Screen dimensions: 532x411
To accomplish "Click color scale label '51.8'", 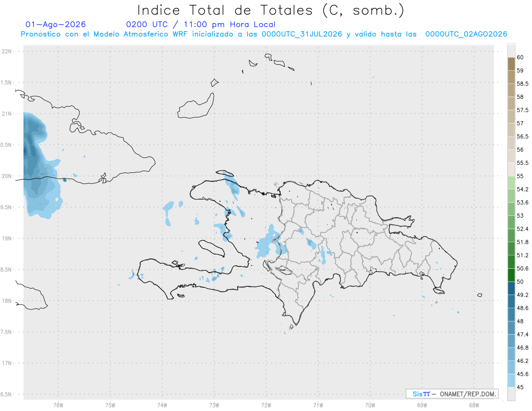I will [x=522, y=242].
